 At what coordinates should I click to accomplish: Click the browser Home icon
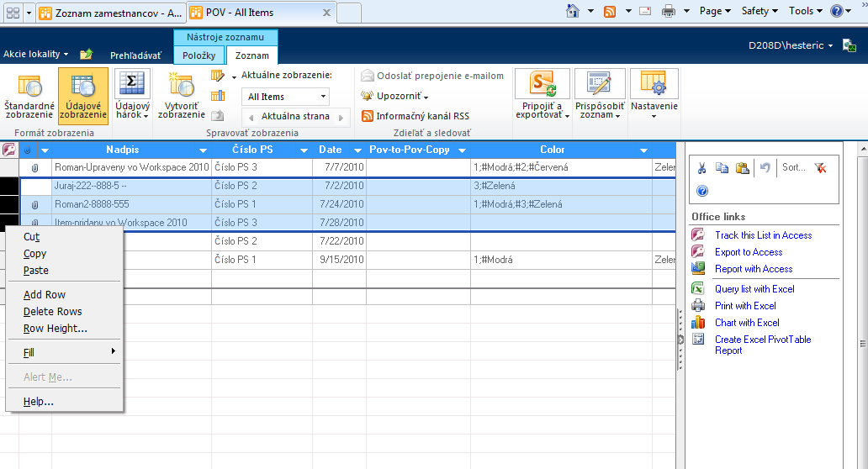pyautogui.click(x=573, y=11)
